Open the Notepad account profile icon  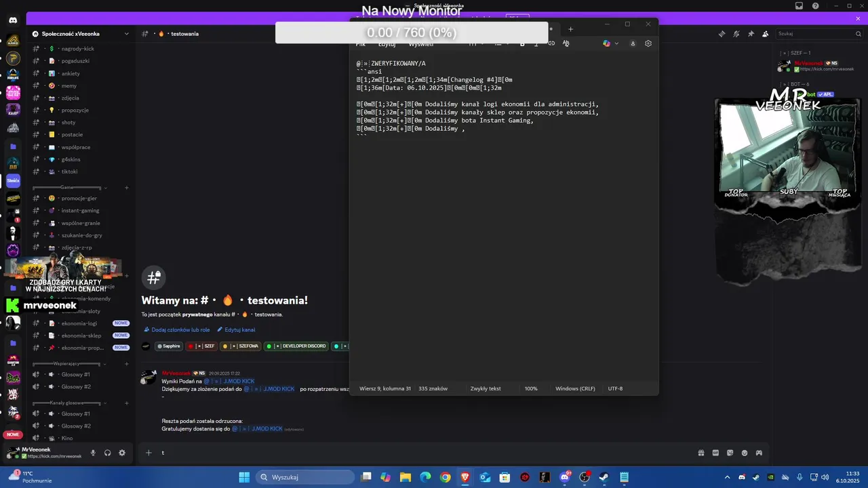coord(633,43)
